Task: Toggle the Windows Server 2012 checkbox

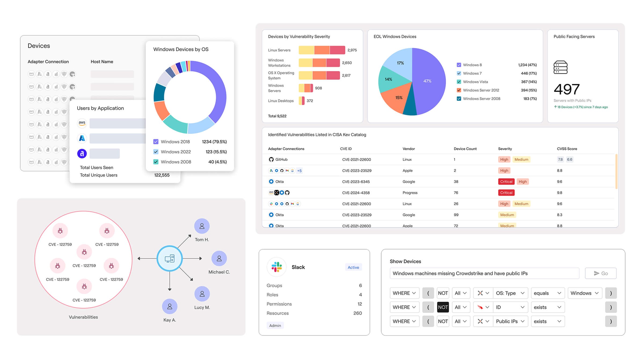Action: [x=459, y=90]
